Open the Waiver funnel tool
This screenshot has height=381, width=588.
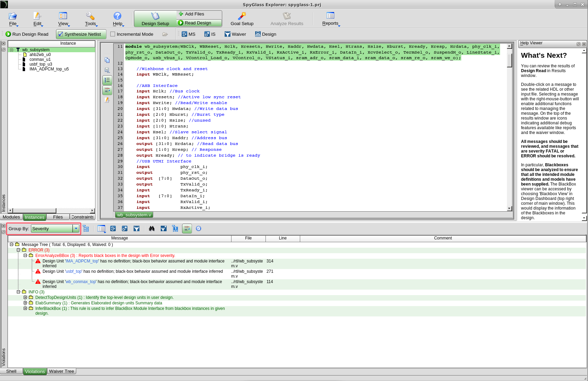235,34
